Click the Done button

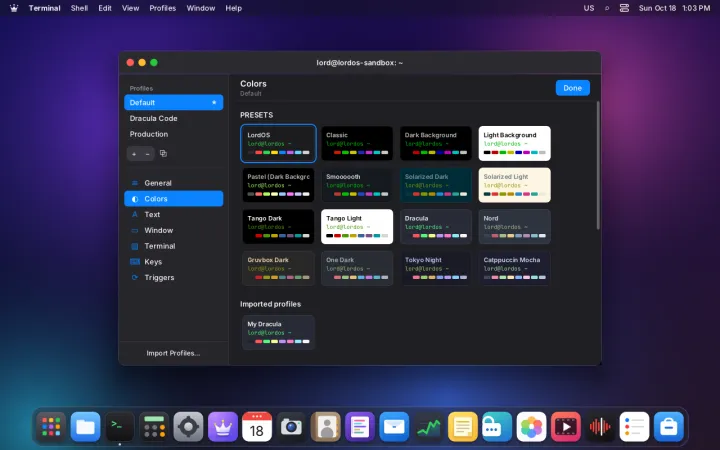click(573, 88)
